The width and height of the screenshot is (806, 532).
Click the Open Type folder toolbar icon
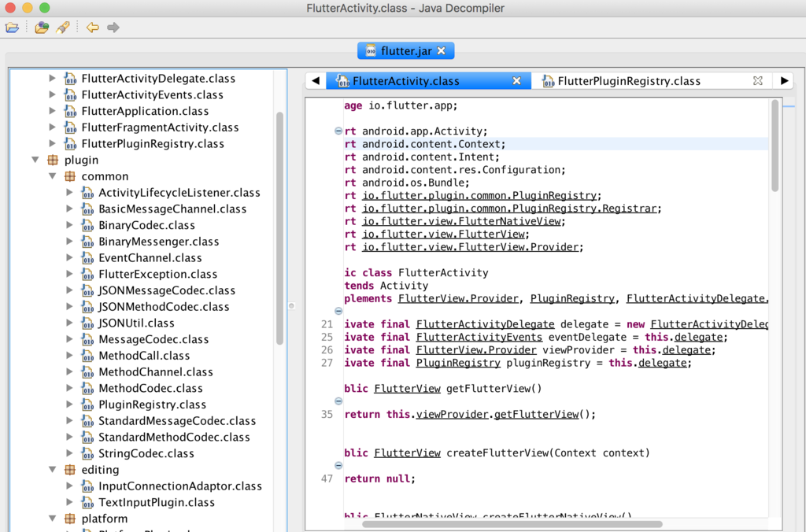pos(42,28)
